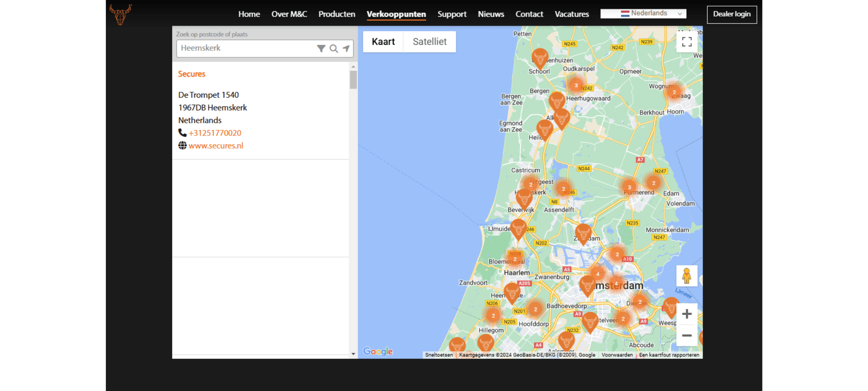Open the Nederlands language dropdown

coord(643,13)
